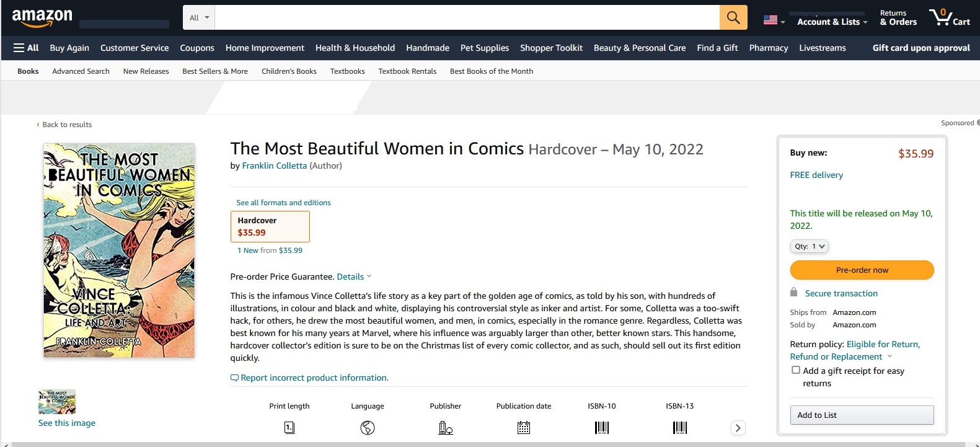Click the report incorrect info speech icon
This screenshot has height=447, width=980.
(234, 378)
